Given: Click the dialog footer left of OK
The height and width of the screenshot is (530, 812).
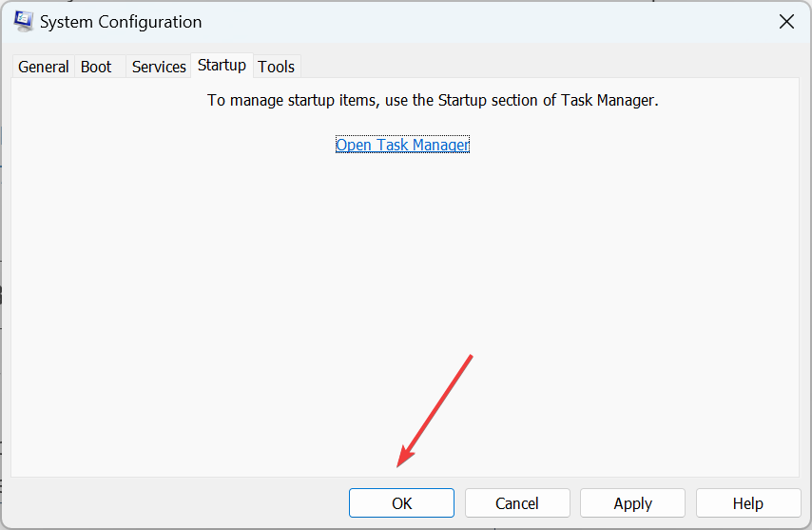Looking at the screenshot, I should click(176, 503).
